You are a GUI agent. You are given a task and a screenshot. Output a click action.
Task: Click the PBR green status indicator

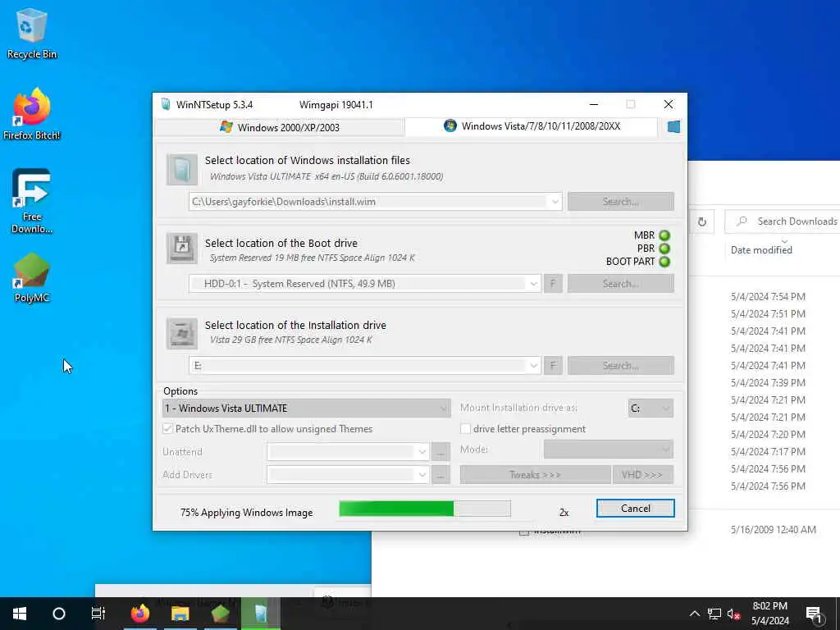click(x=664, y=249)
